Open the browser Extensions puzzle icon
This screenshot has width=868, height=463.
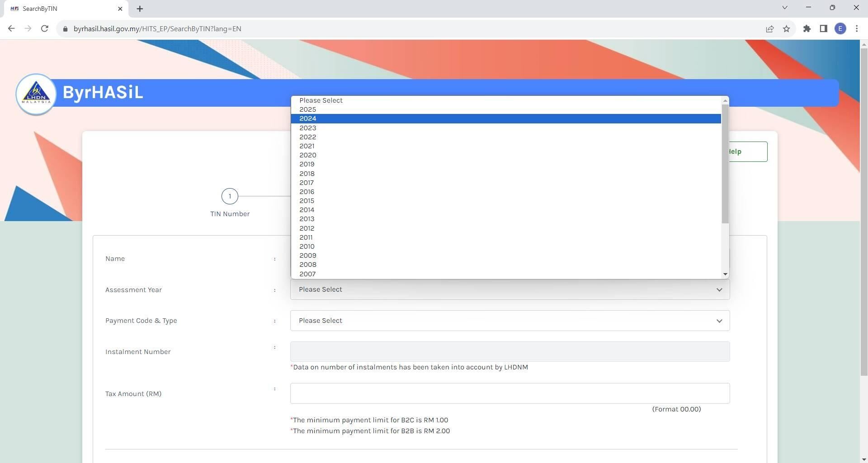807,28
